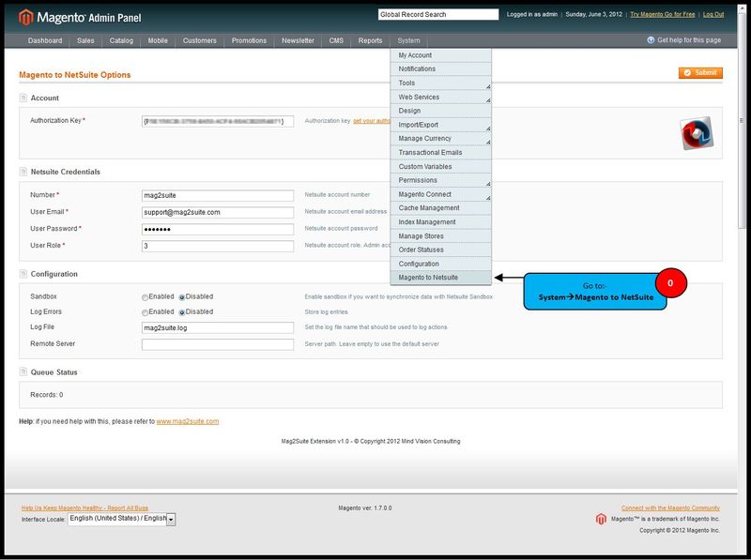Click Report All Bugs footer link
The height and width of the screenshot is (560, 751).
point(84,507)
